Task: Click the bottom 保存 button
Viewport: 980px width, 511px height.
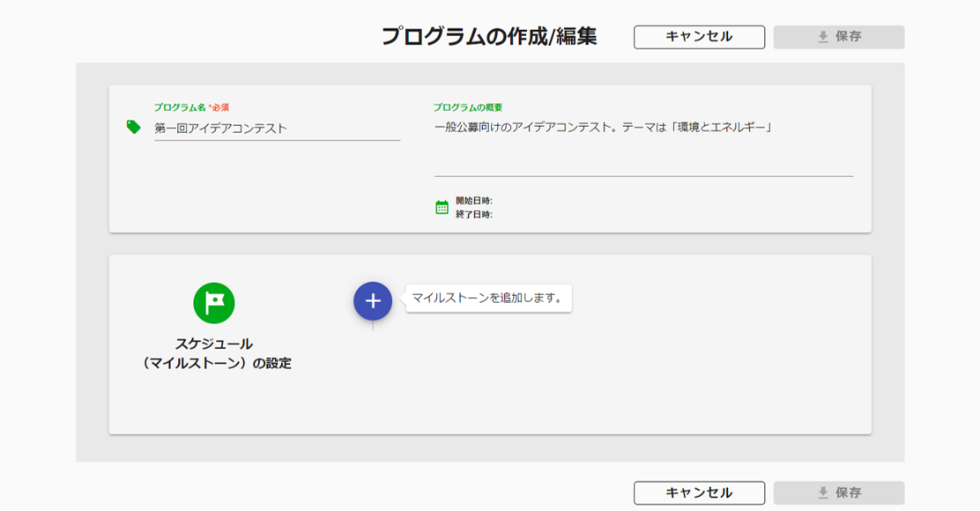Action: (x=839, y=492)
